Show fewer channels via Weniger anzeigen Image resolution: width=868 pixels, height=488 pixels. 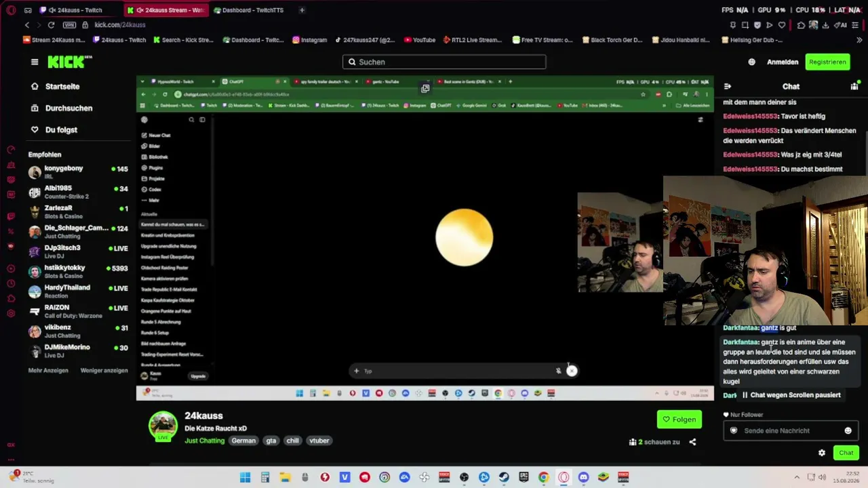coord(104,371)
